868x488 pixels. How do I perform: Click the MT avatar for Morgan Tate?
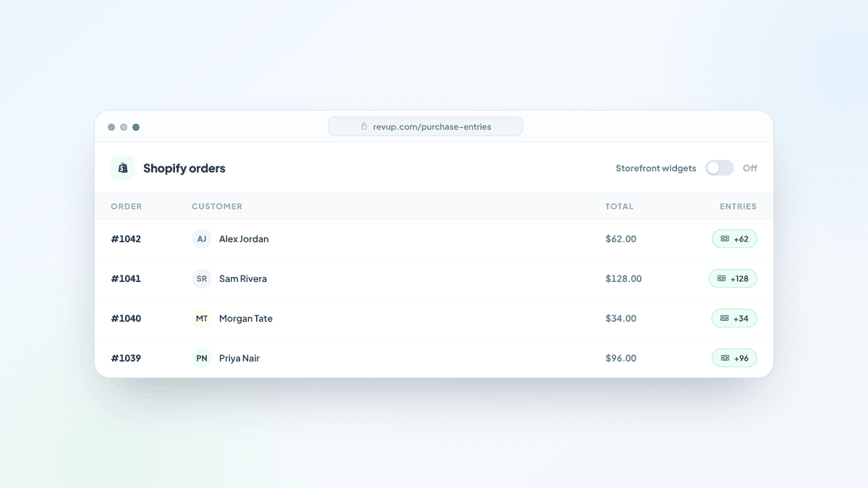pos(202,318)
